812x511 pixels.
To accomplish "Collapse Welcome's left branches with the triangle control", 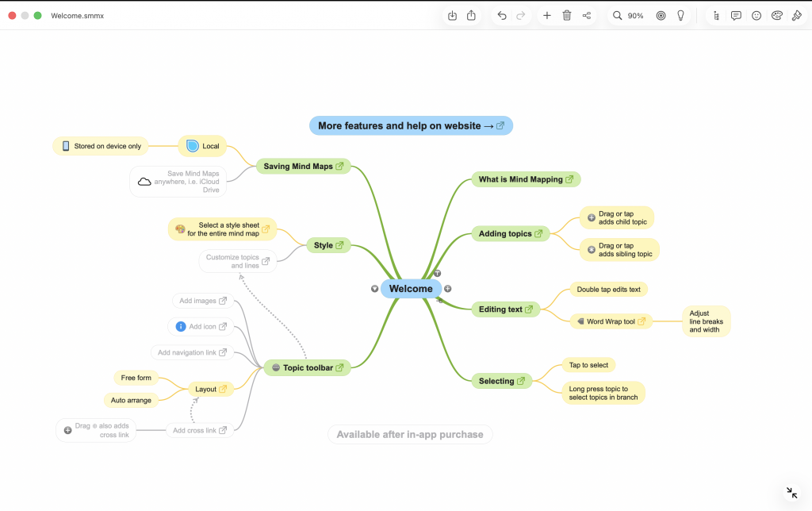I will [x=374, y=288].
